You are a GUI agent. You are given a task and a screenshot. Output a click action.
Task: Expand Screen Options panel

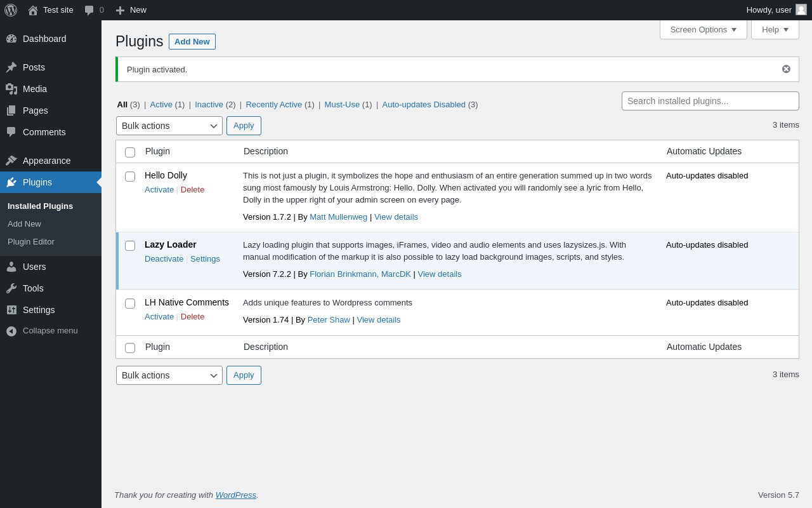(x=704, y=29)
